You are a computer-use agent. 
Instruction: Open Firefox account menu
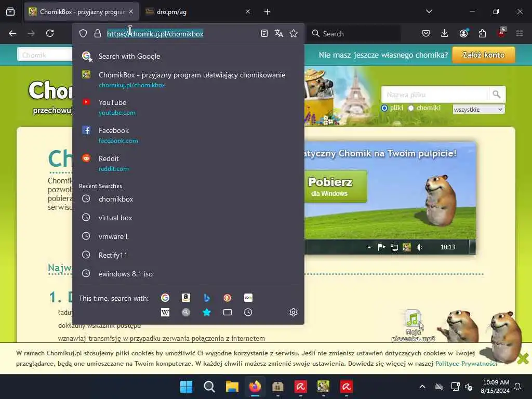pos(464,33)
